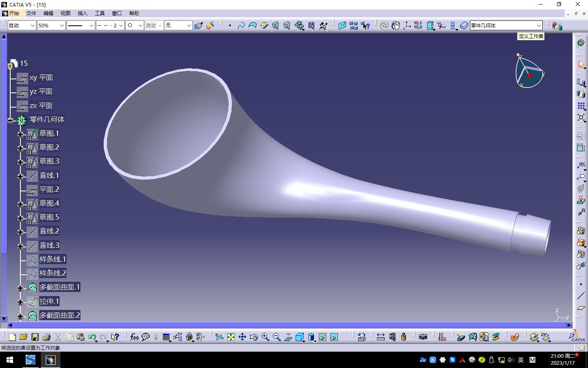Viewport: 588px width, 368px height.
Task: Click the What's This help cursor icon
Action: pos(115,337)
